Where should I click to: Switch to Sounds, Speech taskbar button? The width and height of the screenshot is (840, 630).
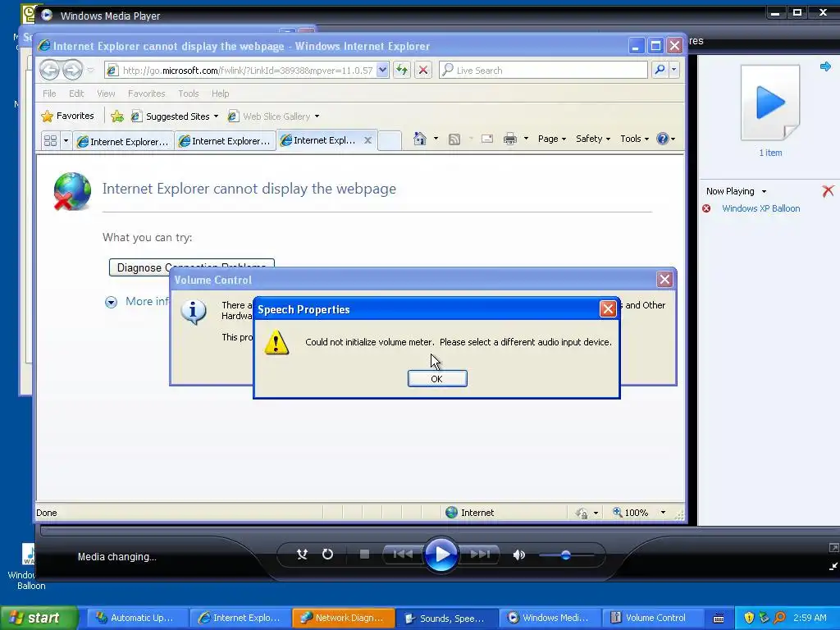coord(448,618)
